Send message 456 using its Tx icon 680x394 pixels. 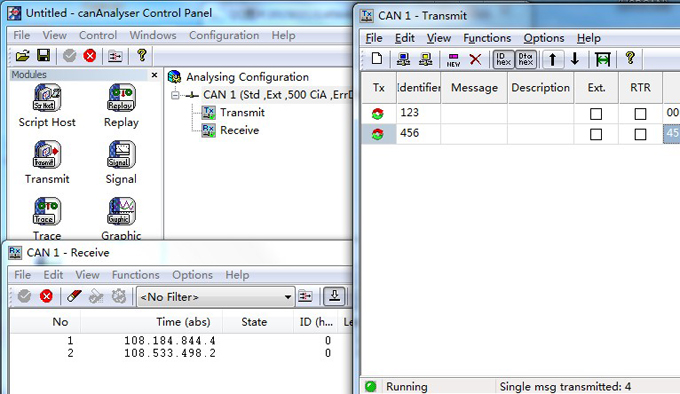point(378,134)
